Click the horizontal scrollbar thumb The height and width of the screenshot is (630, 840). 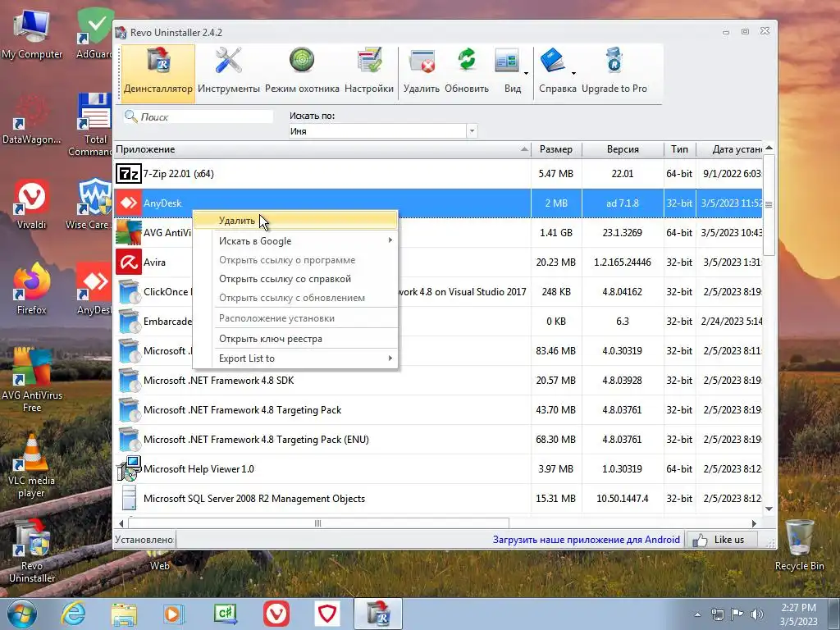318,523
